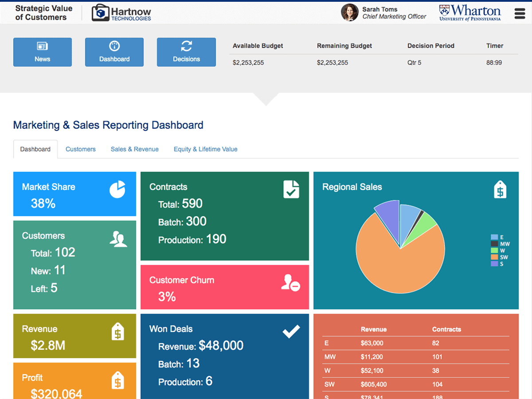Click Sarah Toms profile photo
Screen dimensions: 532x399
click(349, 13)
